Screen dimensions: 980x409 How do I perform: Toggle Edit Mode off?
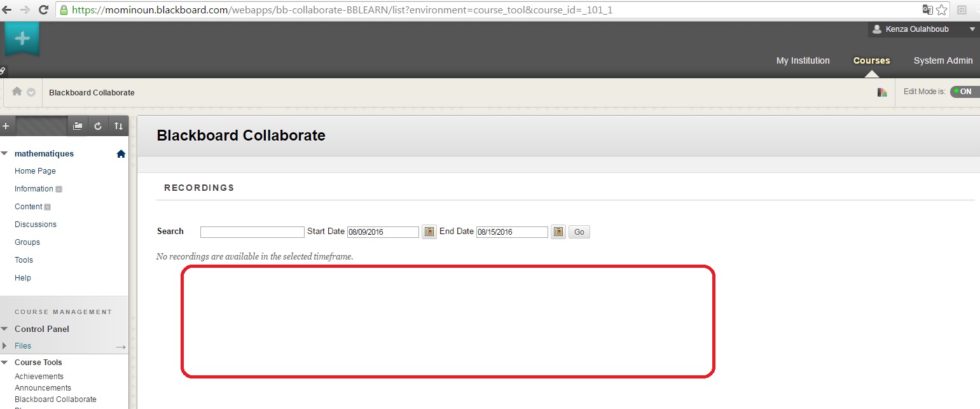click(x=963, y=92)
